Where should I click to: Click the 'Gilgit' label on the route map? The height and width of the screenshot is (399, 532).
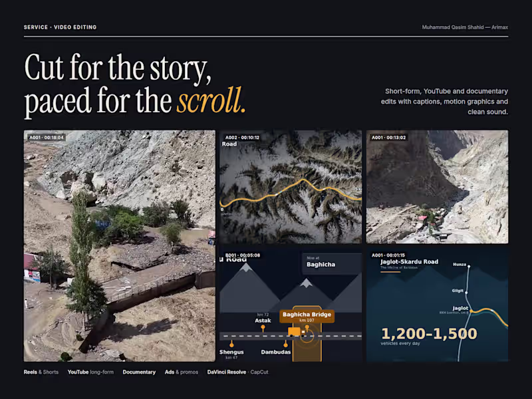click(458, 291)
